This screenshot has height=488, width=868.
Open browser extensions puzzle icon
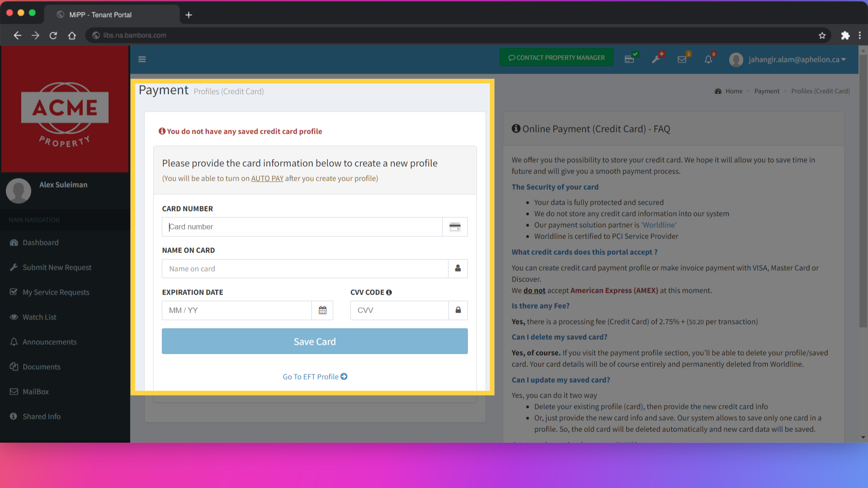click(845, 35)
